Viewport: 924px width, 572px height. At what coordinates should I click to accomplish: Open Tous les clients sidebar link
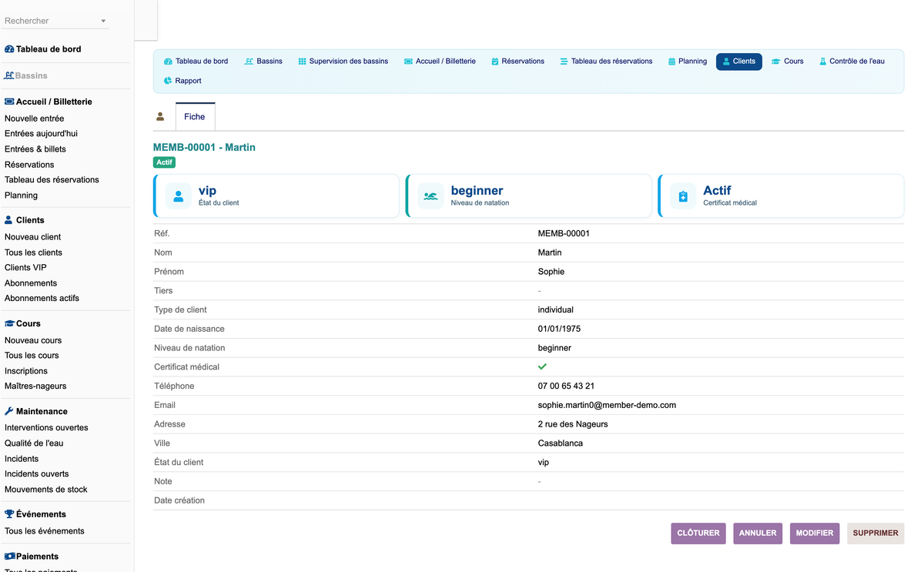click(x=34, y=253)
